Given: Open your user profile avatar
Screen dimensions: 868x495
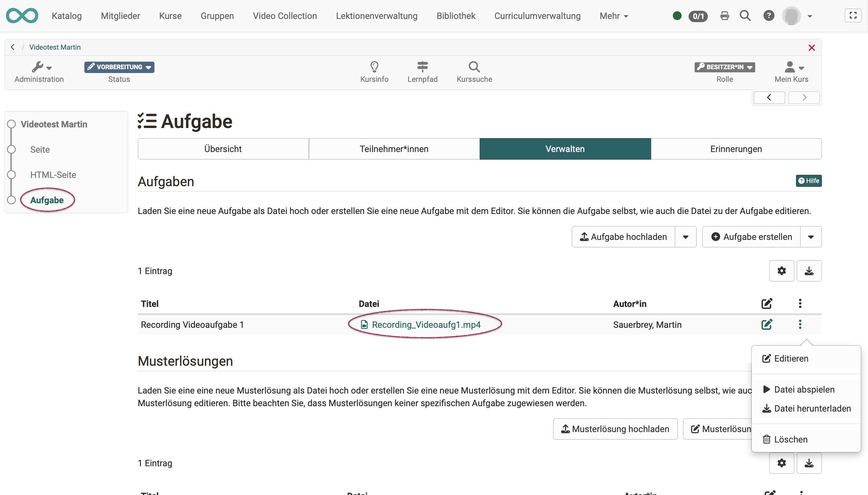Looking at the screenshot, I should pos(794,15).
